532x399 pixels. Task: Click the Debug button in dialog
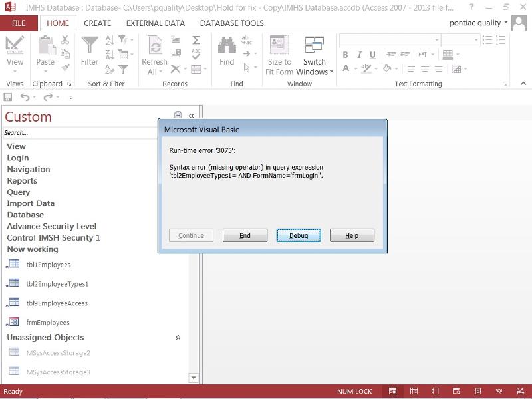pos(299,235)
